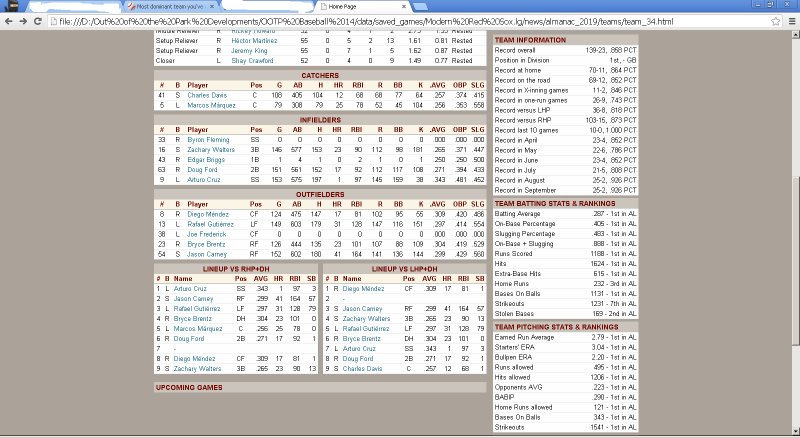Open closer Shay Crawford's player page

pyautogui.click(x=251, y=59)
